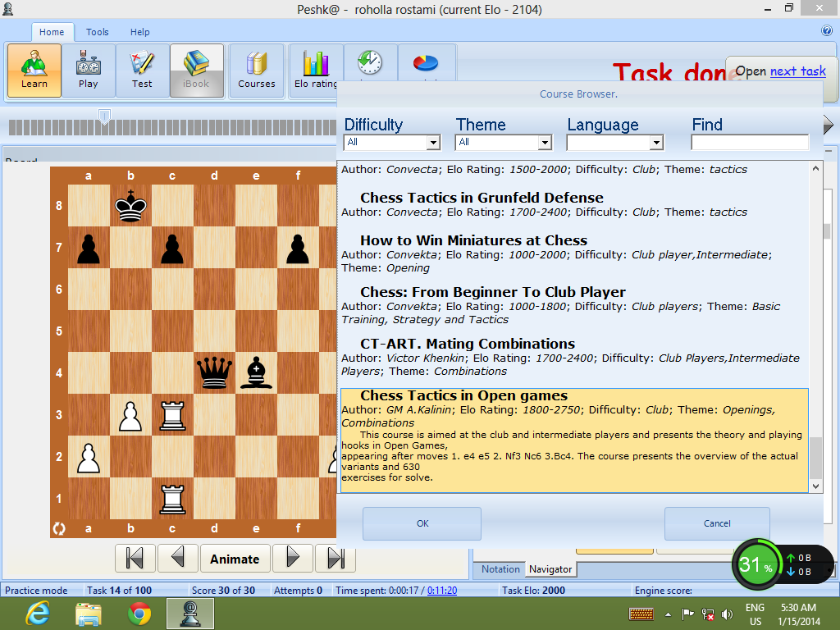The height and width of the screenshot is (630, 840).
Task: Select the black pawn on f7
Action: (x=298, y=248)
